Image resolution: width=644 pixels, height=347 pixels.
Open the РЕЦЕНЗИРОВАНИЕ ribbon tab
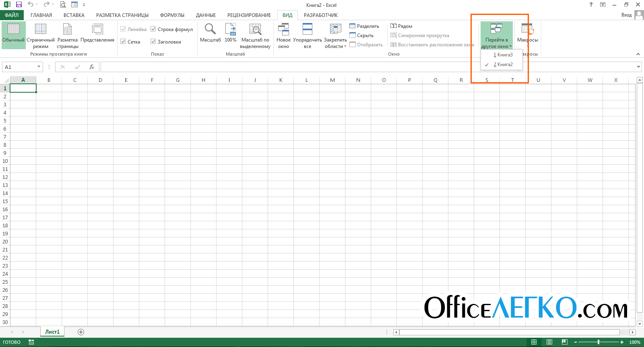(249, 15)
